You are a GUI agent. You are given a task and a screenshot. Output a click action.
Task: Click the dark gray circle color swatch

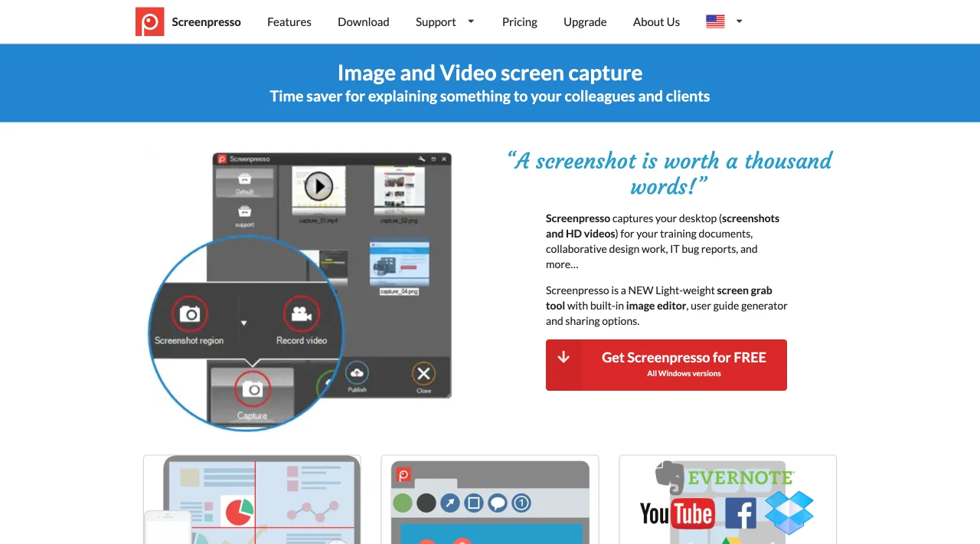(x=426, y=503)
